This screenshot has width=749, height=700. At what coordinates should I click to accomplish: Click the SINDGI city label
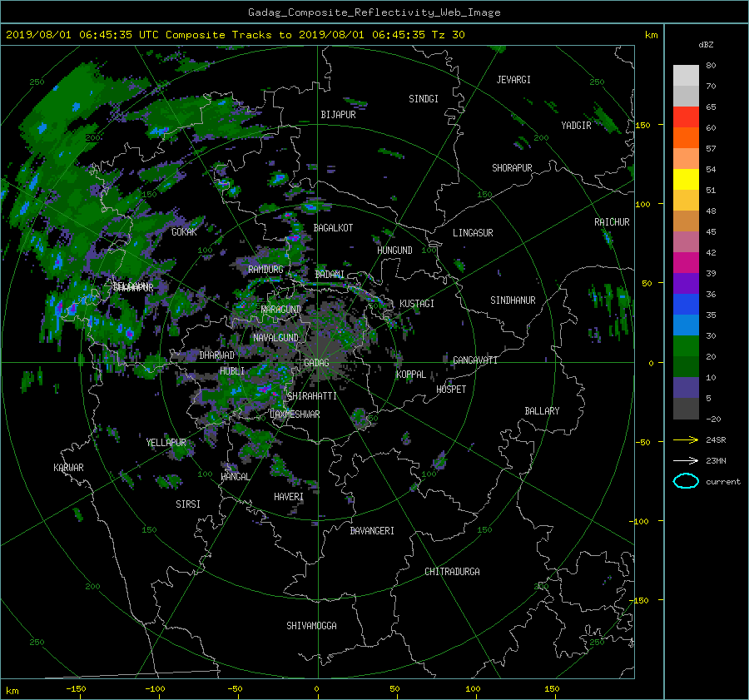click(x=424, y=99)
